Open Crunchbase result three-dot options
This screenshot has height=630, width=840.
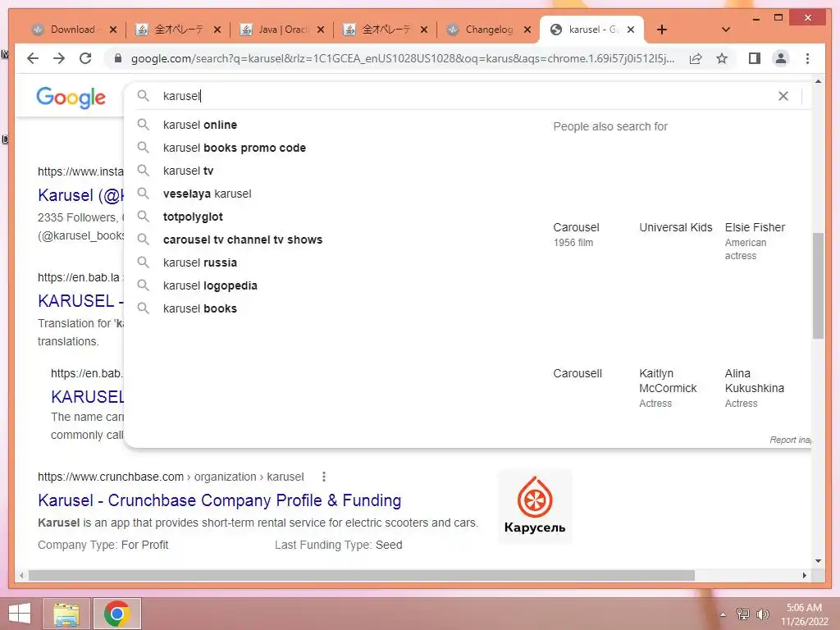(324, 477)
